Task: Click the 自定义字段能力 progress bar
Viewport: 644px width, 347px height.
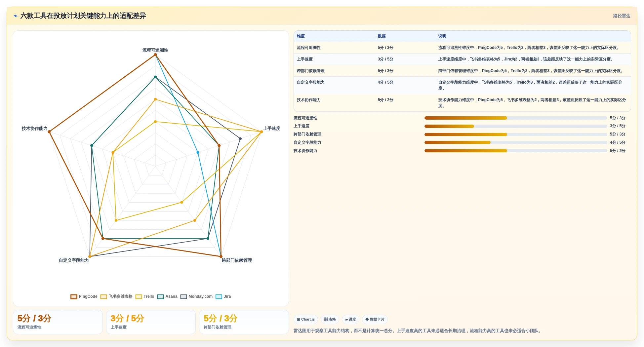Action: pos(516,142)
